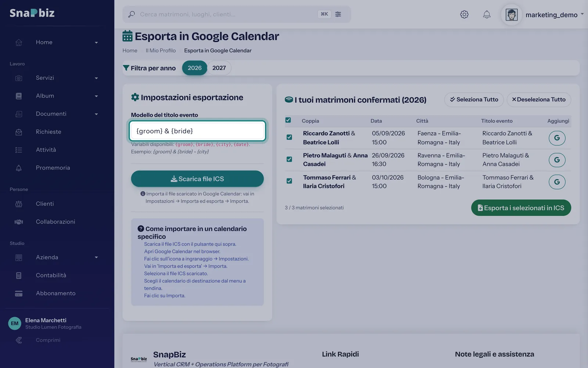Add Pietro Malaguti wedding via Google icon
This screenshot has height=368, width=588.
coord(557,160)
